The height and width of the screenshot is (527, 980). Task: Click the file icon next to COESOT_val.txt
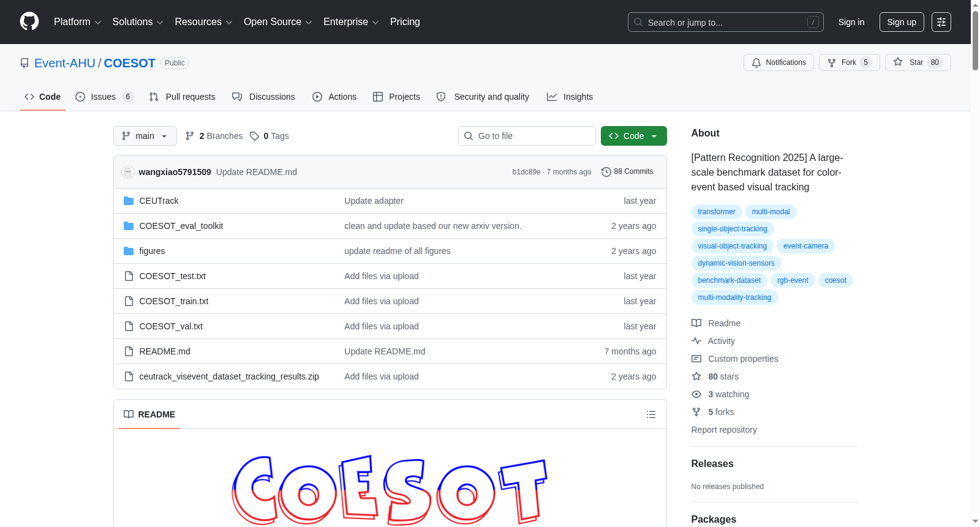[129, 326]
